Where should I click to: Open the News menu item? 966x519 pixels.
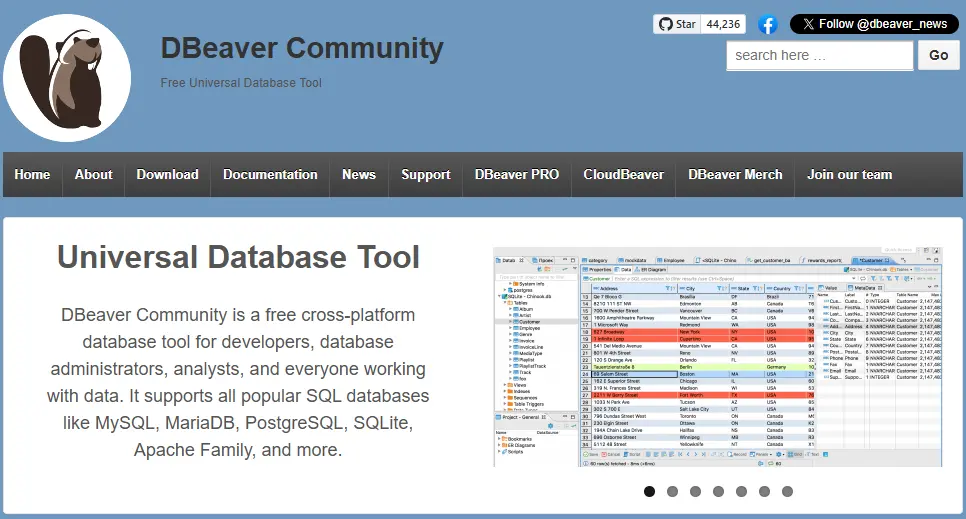(359, 174)
